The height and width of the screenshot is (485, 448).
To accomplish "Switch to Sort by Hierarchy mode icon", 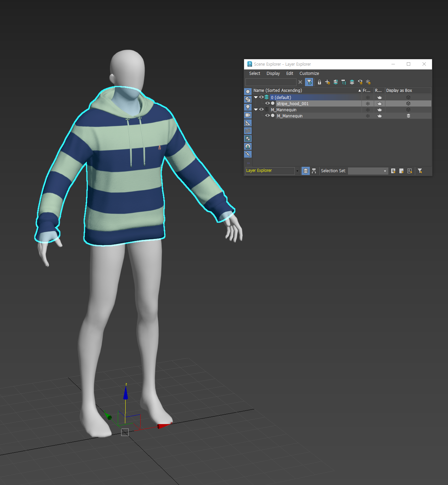I will click(314, 171).
